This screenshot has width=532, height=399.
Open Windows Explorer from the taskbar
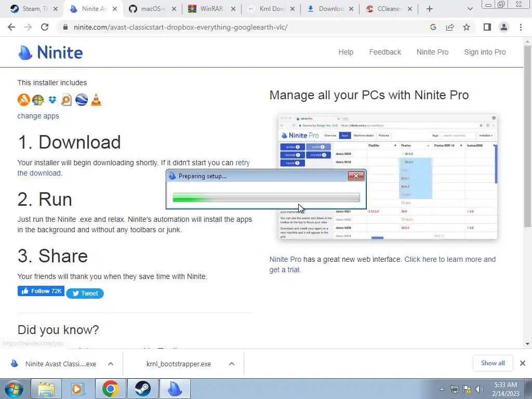(x=46, y=389)
